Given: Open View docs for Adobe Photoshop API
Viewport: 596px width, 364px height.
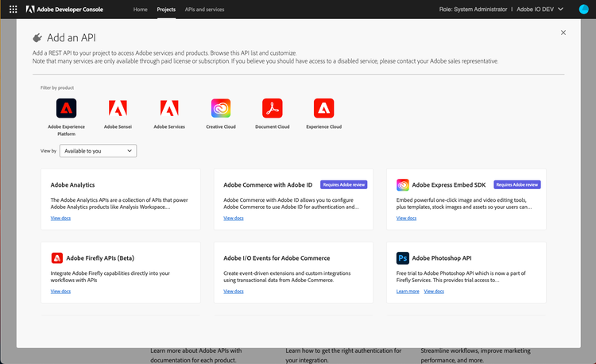Looking at the screenshot, I should [434, 292].
